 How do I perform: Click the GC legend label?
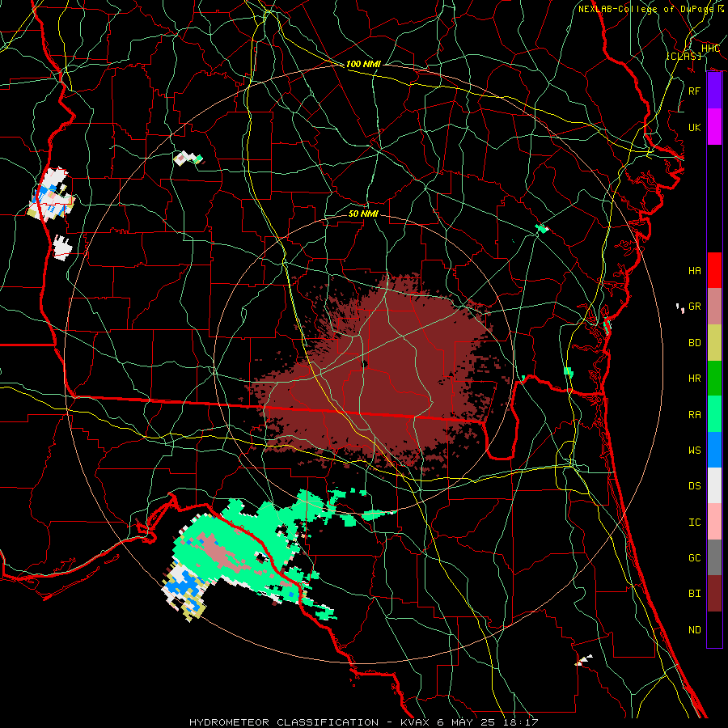tap(694, 558)
